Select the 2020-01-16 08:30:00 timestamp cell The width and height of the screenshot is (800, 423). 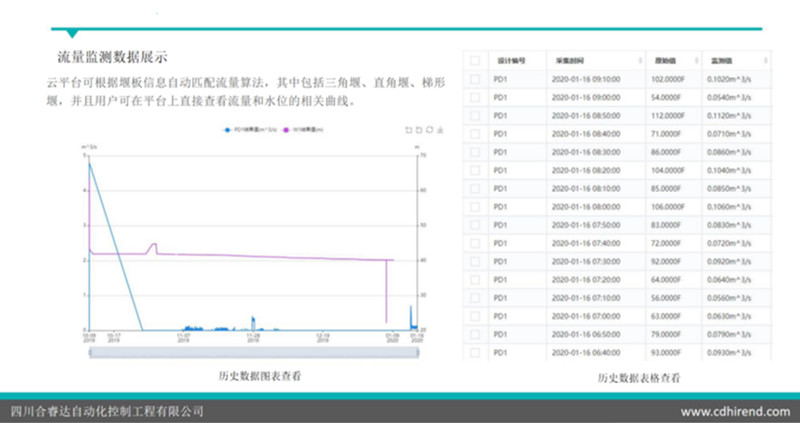click(x=587, y=151)
